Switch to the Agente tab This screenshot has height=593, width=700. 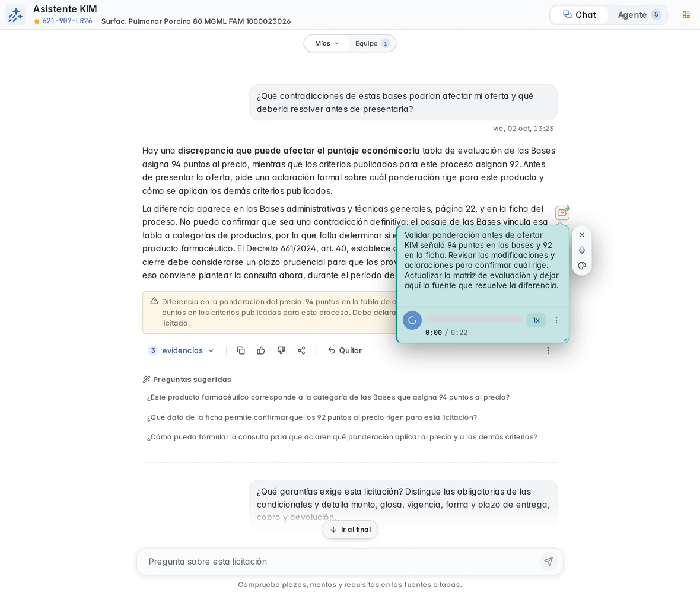(x=638, y=15)
